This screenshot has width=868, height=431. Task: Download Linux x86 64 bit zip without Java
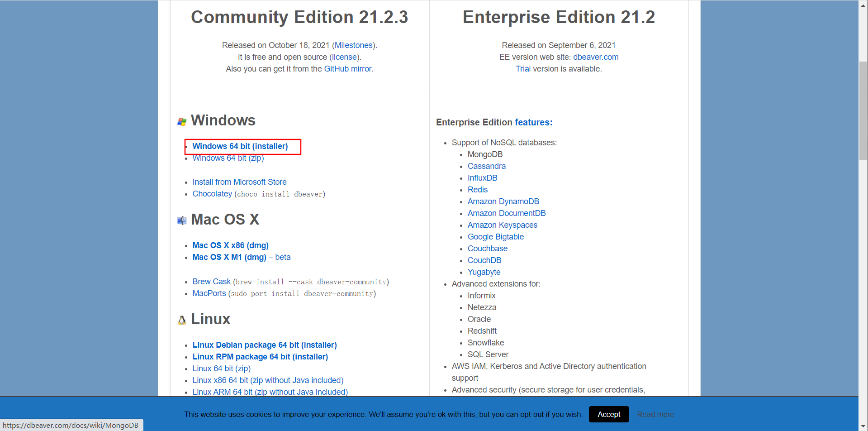click(x=268, y=380)
